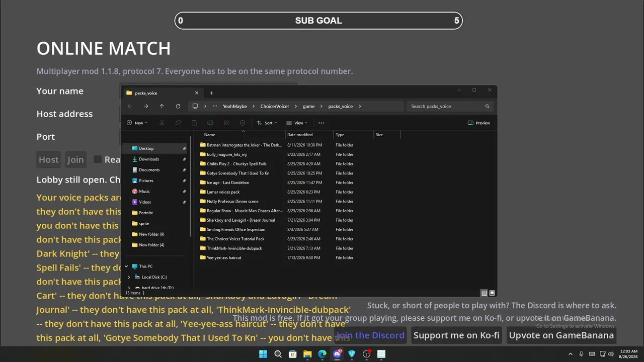Image resolution: width=644 pixels, height=362 pixels.
Task: Click the Rename icon in Explorer toolbar
Action: pyautogui.click(x=210, y=123)
